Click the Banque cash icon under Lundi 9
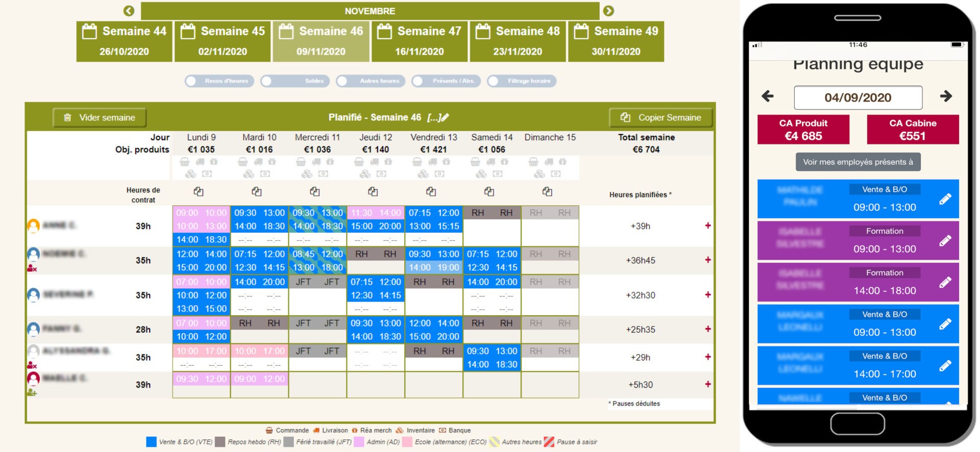 (x=207, y=174)
